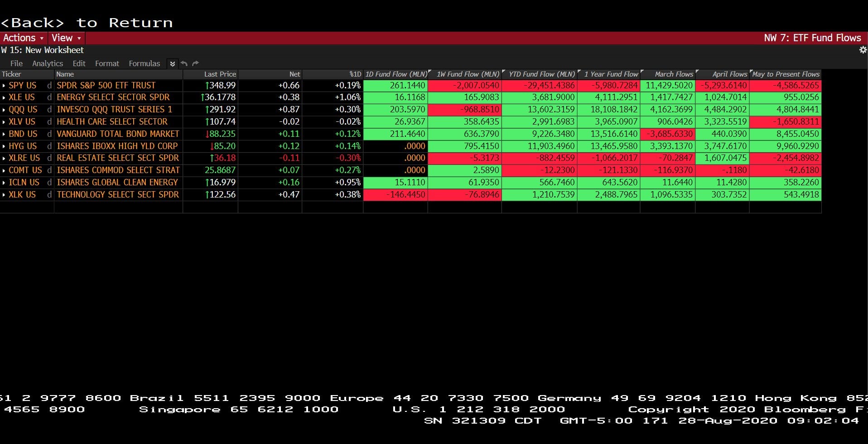Image resolution: width=868 pixels, height=444 pixels.
Task: Click the XLRE net change -0.11
Action: [x=289, y=158]
